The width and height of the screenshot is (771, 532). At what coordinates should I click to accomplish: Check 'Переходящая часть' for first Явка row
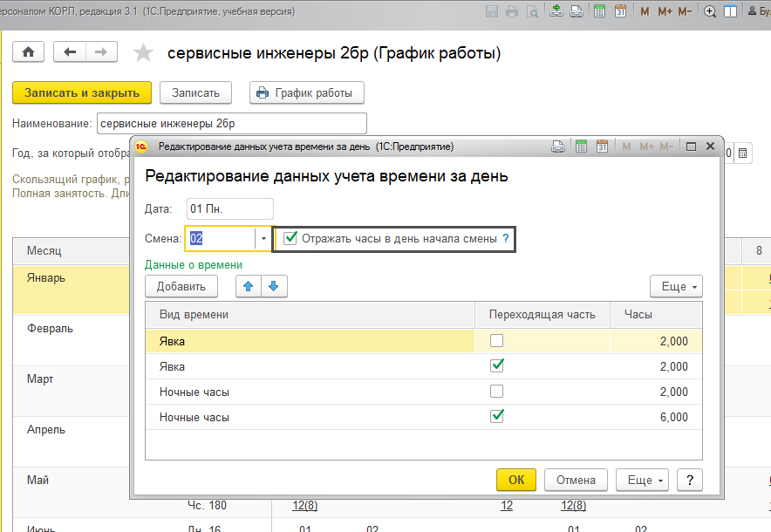[x=497, y=341]
